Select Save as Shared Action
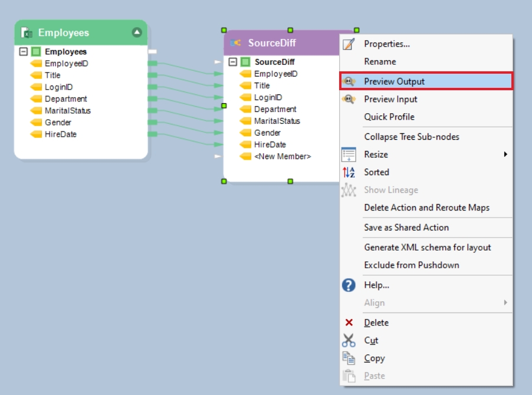532x395 pixels. 406,228
